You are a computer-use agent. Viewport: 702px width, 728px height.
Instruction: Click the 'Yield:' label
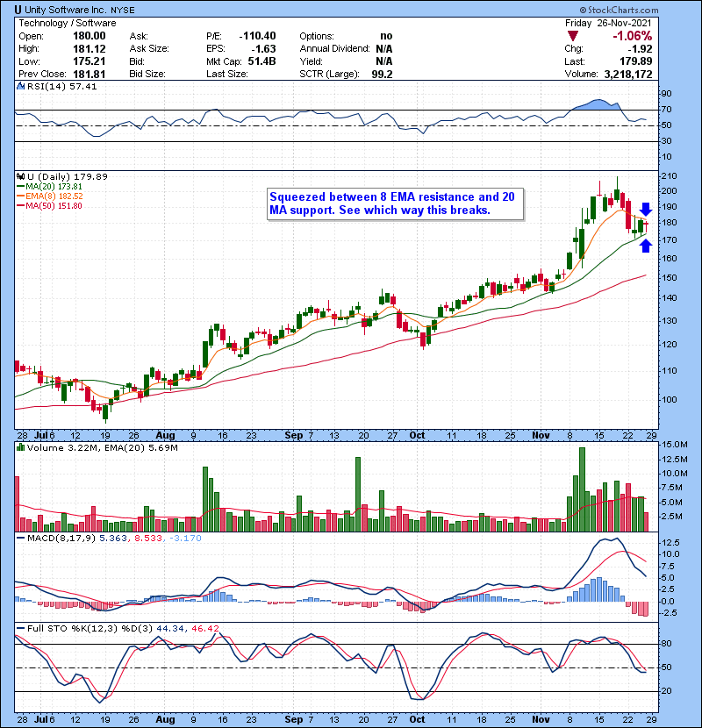point(312,61)
